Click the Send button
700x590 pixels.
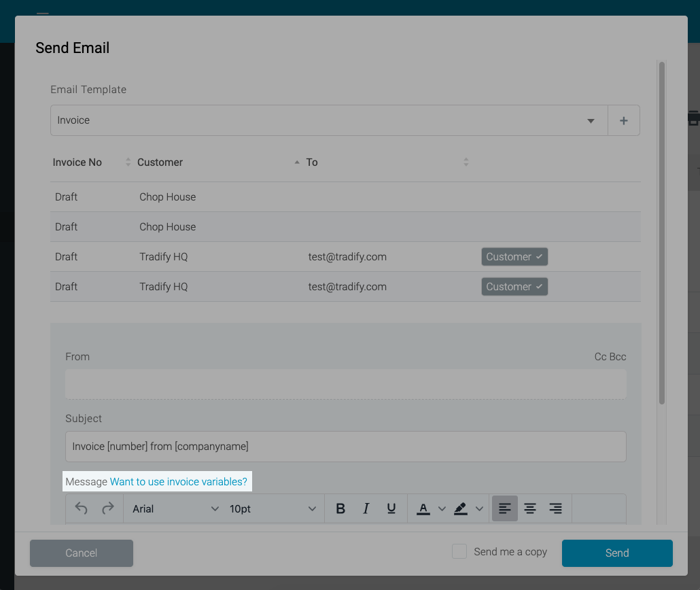point(617,553)
